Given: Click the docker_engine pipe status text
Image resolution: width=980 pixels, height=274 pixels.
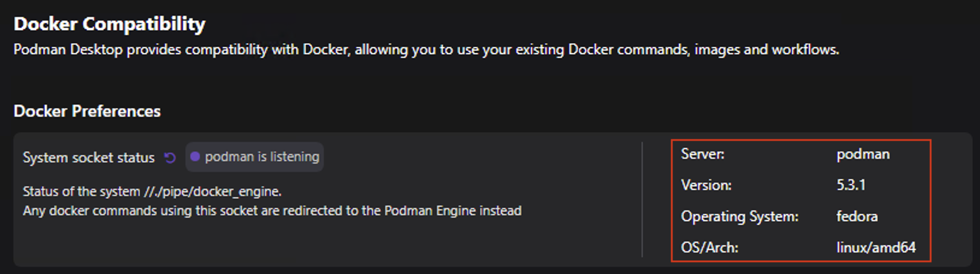Looking at the screenshot, I should (152, 191).
